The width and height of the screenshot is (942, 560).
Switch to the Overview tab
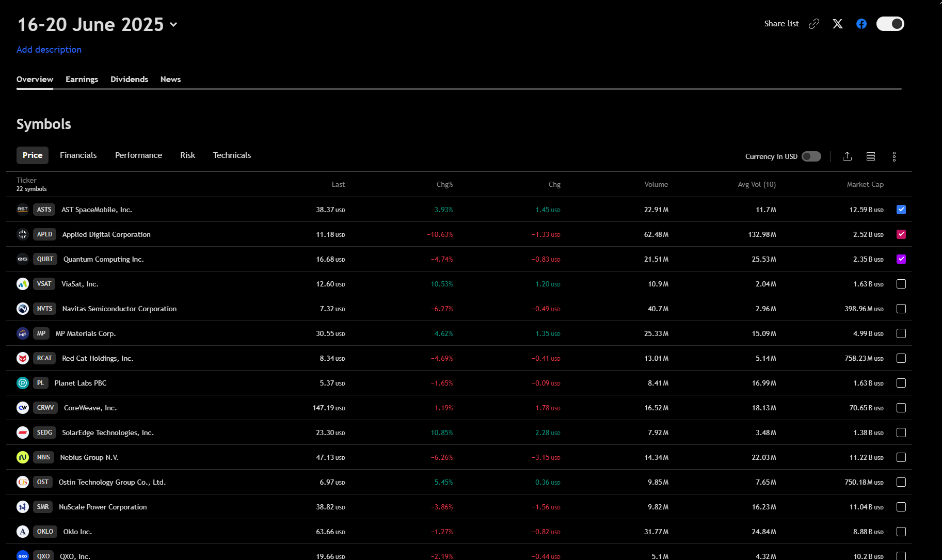tap(35, 79)
